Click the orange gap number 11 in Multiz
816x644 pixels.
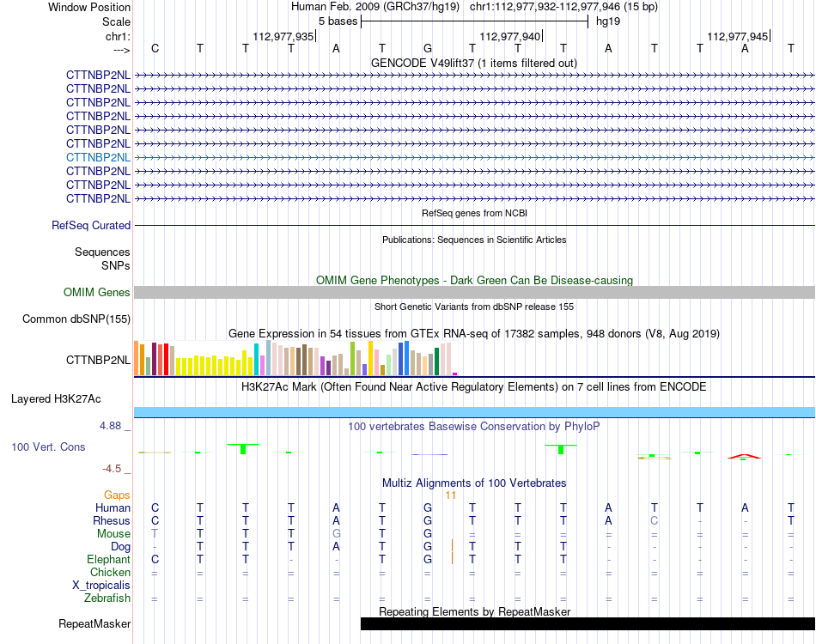[x=451, y=495]
